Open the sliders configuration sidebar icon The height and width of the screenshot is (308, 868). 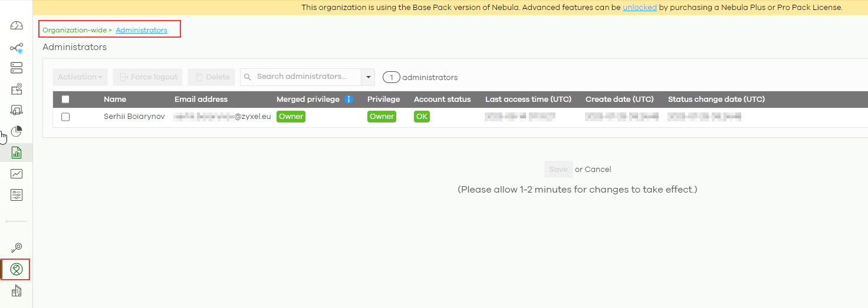pyautogui.click(x=17, y=195)
